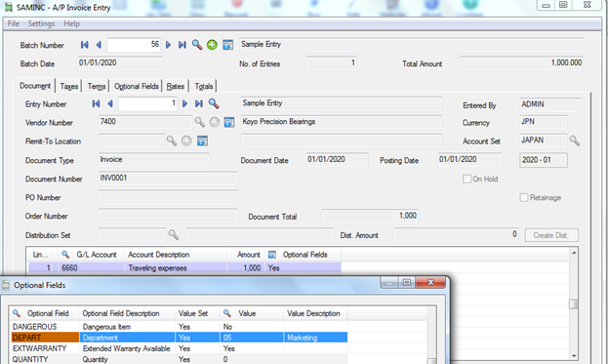Open vendor information zoom icon

point(229,123)
